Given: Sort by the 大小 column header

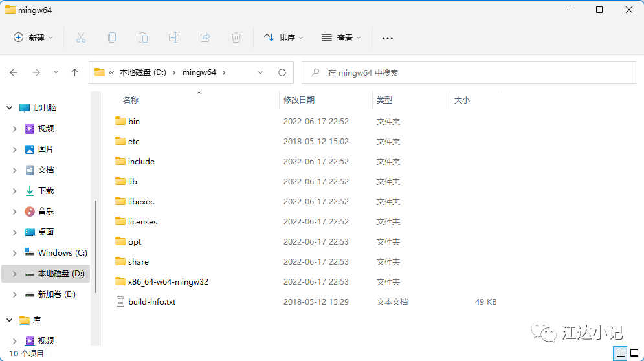Looking at the screenshot, I should pos(462,100).
